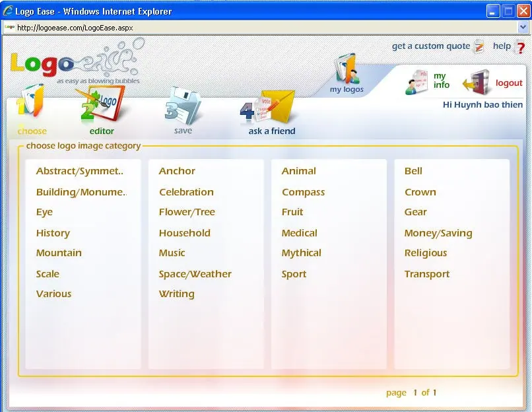This screenshot has height=412, width=532.
Task: Click the step 3 save floppy icon
Action: pos(183,106)
